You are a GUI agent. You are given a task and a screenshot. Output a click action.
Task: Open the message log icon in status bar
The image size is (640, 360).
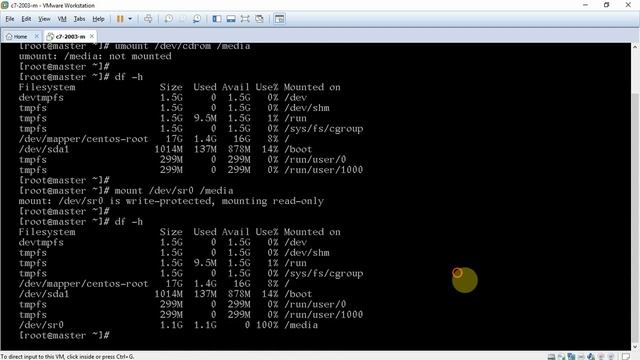coord(626,356)
